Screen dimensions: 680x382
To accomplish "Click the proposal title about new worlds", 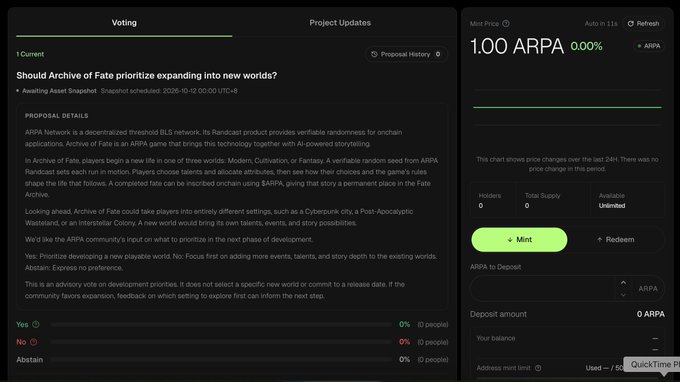I will click(x=147, y=75).
